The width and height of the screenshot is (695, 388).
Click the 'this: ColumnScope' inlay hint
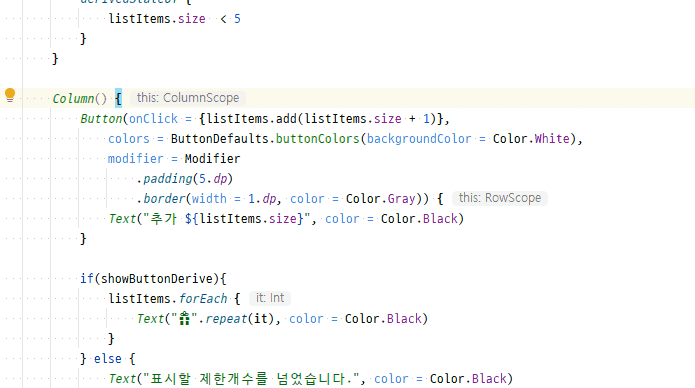click(x=188, y=98)
